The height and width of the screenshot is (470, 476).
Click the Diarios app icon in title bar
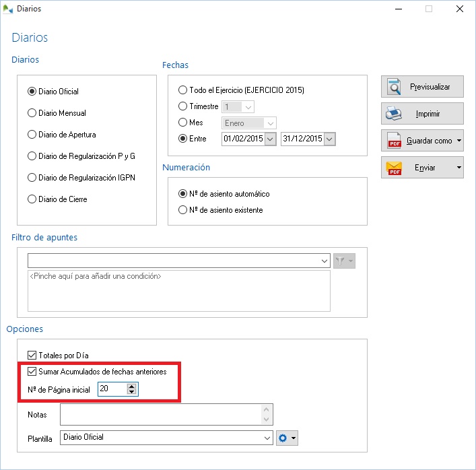[x=7, y=9]
